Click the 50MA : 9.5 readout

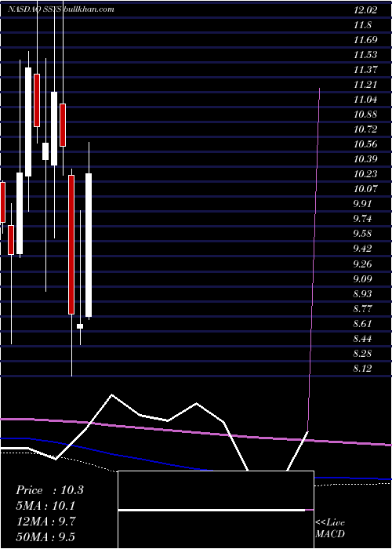45,536
